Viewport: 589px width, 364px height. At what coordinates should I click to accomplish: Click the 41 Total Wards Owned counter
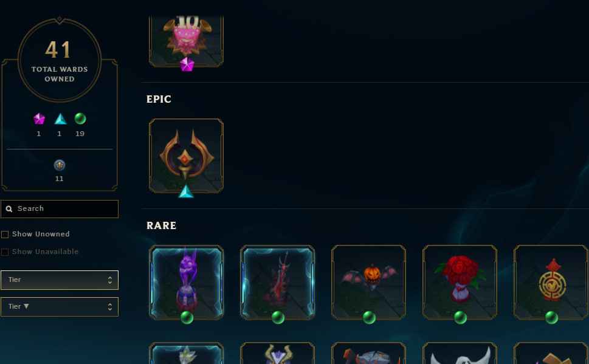coord(60,60)
